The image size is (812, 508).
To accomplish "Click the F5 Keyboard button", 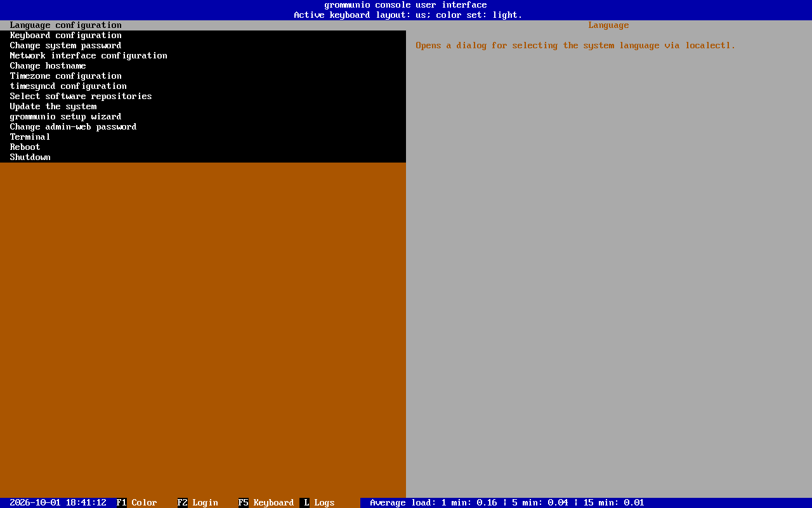I will [266, 503].
